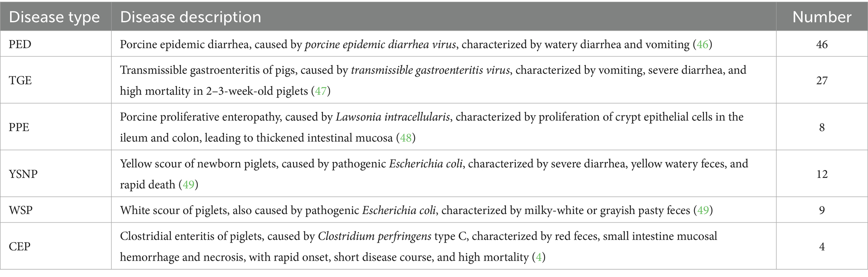Select the "Number" column header
This screenshot has width=868, height=277.
pyautogui.click(x=821, y=17)
